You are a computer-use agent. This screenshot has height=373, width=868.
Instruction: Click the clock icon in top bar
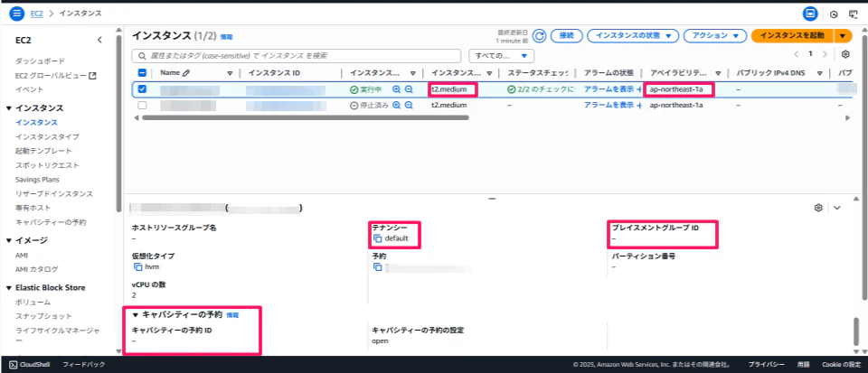tap(834, 14)
